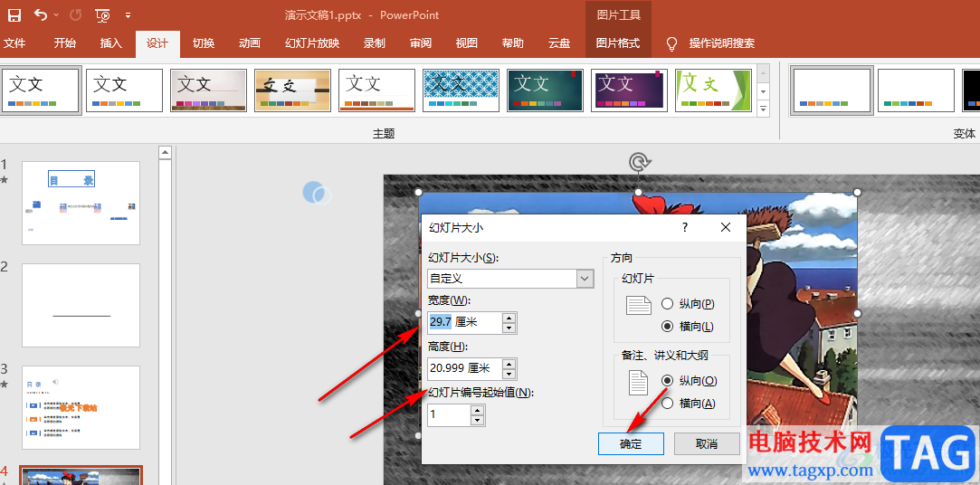Select slide 1 thumbnail with 目录
The height and width of the screenshot is (485, 980).
[x=81, y=203]
